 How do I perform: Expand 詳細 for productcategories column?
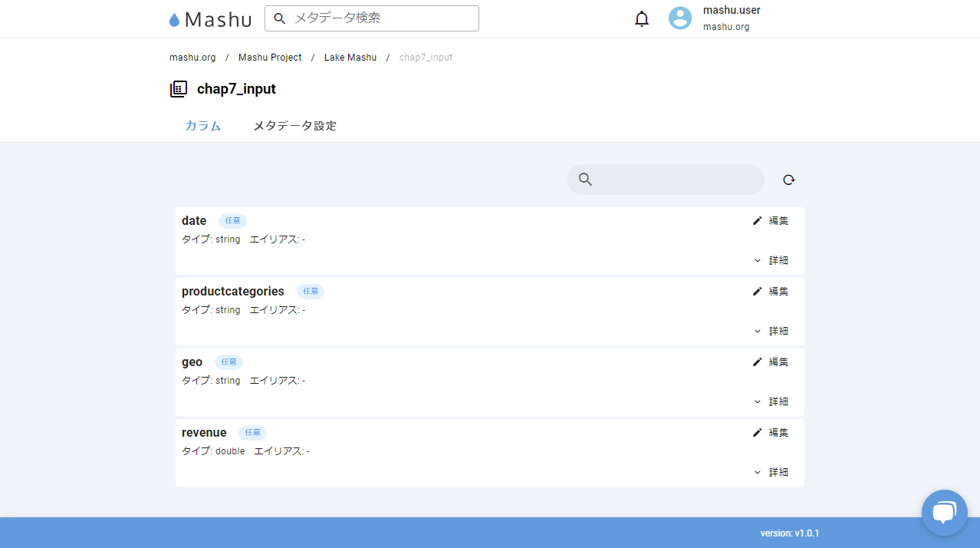[x=771, y=332]
